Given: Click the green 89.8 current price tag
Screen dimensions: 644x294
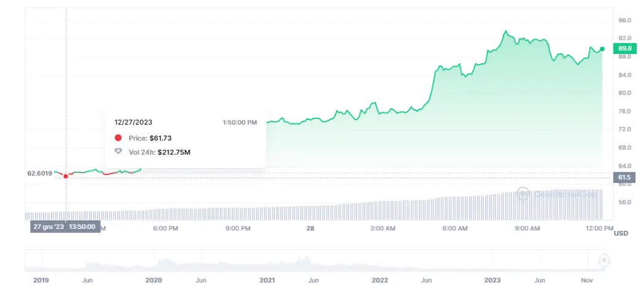Looking at the screenshot, I should [x=625, y=48].
